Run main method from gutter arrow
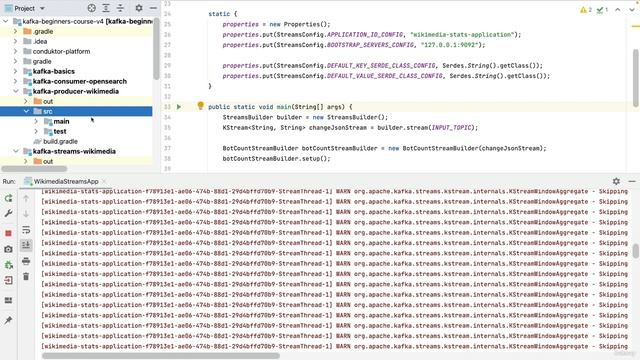Image resolution: width=640 pixels, height=360 pixels. [179, 107]
